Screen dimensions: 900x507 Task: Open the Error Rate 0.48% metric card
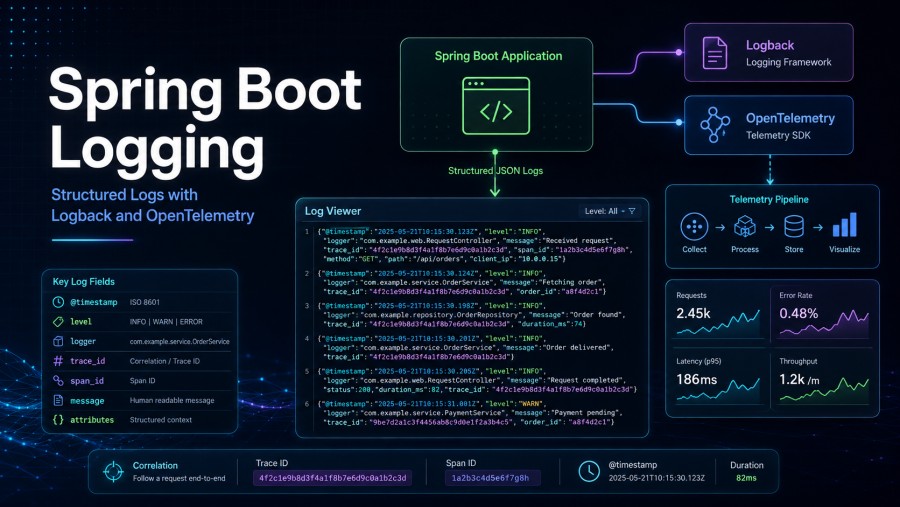823,315
